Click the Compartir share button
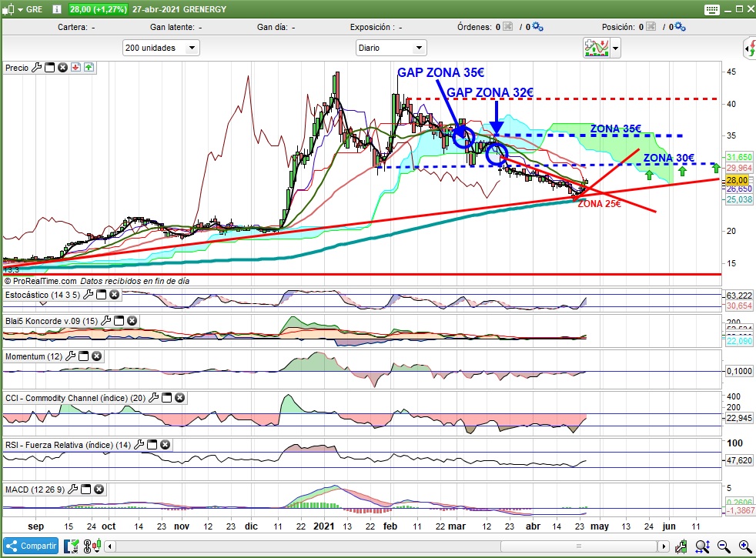756x558 pixels. [x=31, y=546]
